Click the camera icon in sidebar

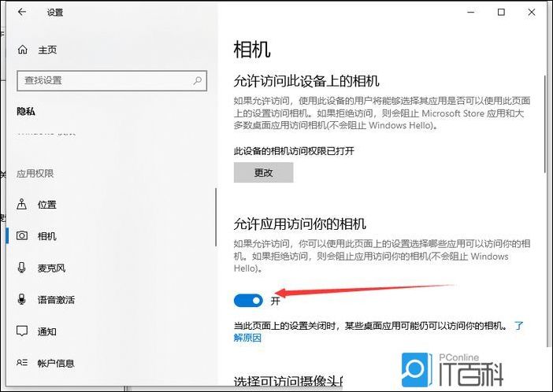point(22,236)
